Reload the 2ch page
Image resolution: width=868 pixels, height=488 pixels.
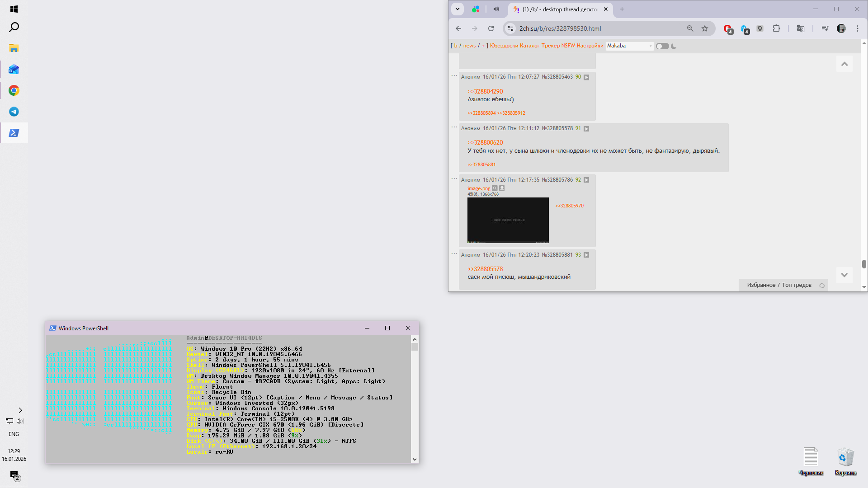(x=491, y=28)
